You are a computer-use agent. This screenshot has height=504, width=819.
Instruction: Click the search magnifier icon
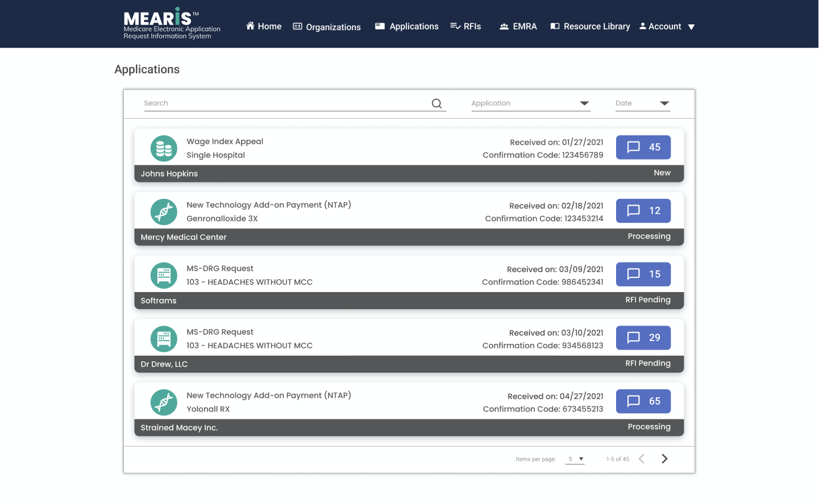click(x=436, y=103)
